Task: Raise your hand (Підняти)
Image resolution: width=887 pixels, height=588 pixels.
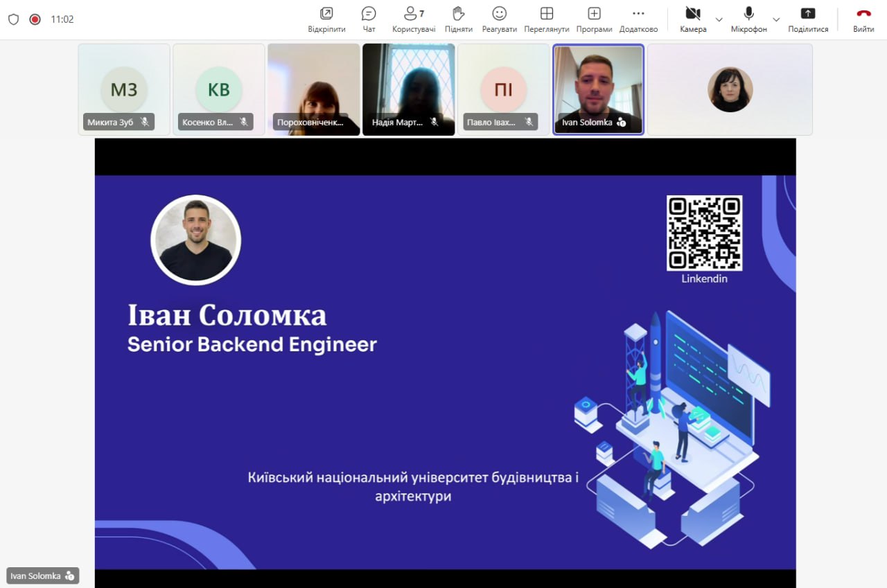Action: click(x=458, y=19)
